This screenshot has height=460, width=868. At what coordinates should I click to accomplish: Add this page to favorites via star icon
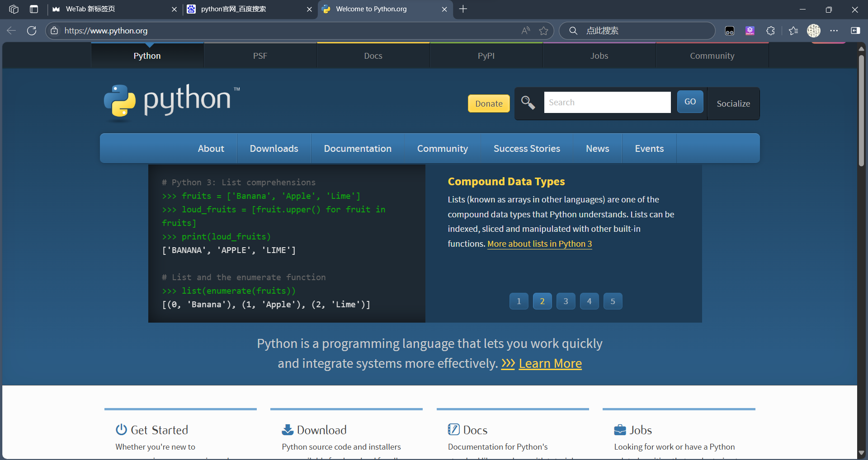tap(544, 31)
